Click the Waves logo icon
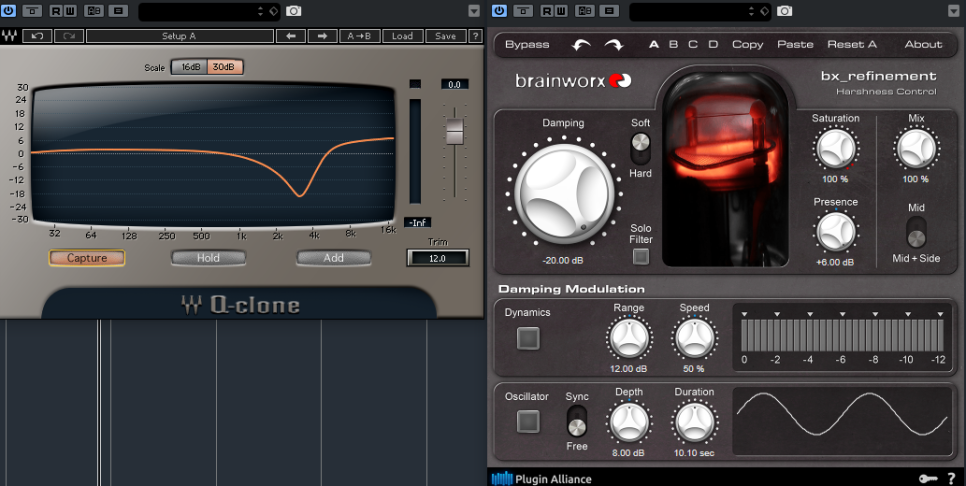Image resolution: width=966 pixels, height=486 pixels. tap(10, 36)
